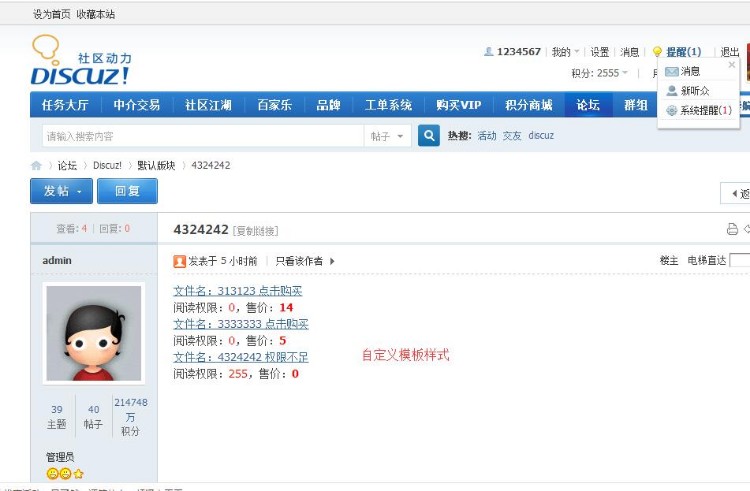Click the [复制链接] link
The image size is (750, 491).
coord(255,231)
